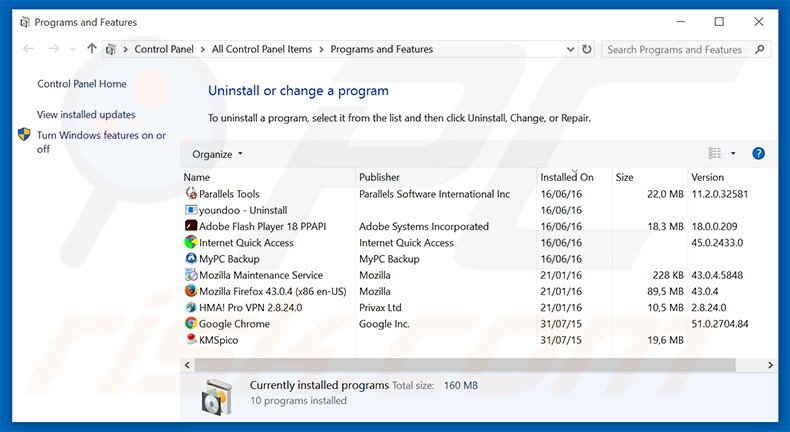
Task: Open Control Panel Home link
Action: [82, 84]
